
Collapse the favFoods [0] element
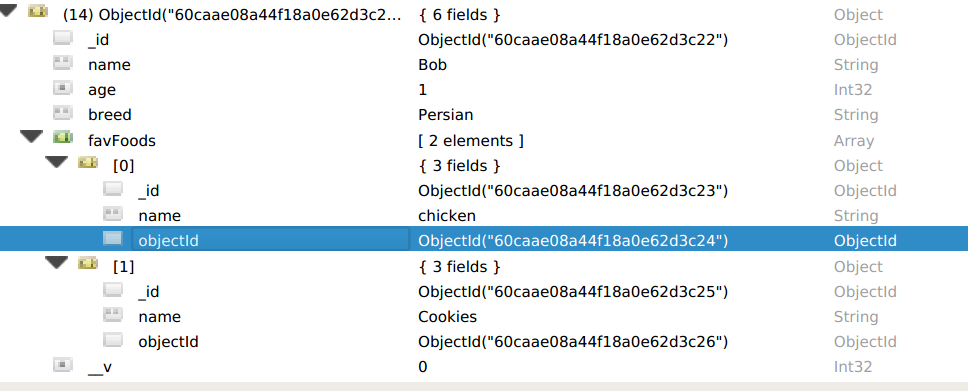[57, 162]
